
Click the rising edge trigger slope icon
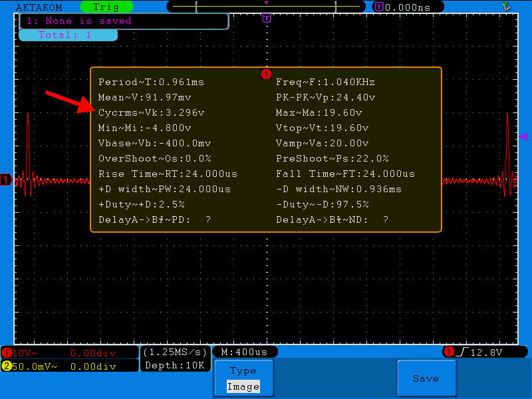coord(462,352)
